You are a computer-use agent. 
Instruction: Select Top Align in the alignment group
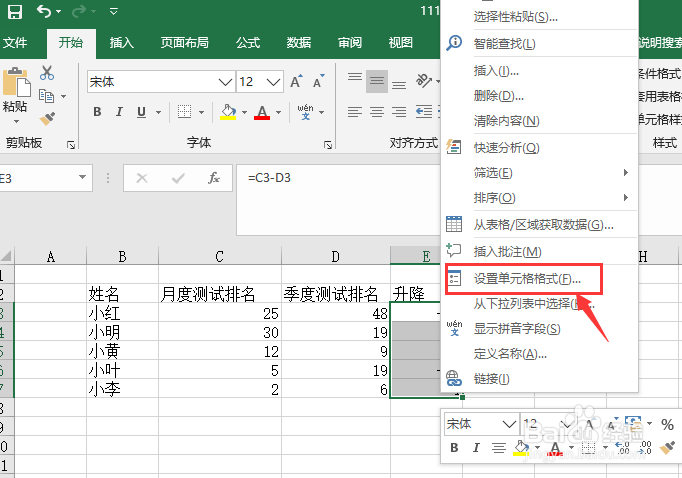pyautogui.click(x=355, y=77)
